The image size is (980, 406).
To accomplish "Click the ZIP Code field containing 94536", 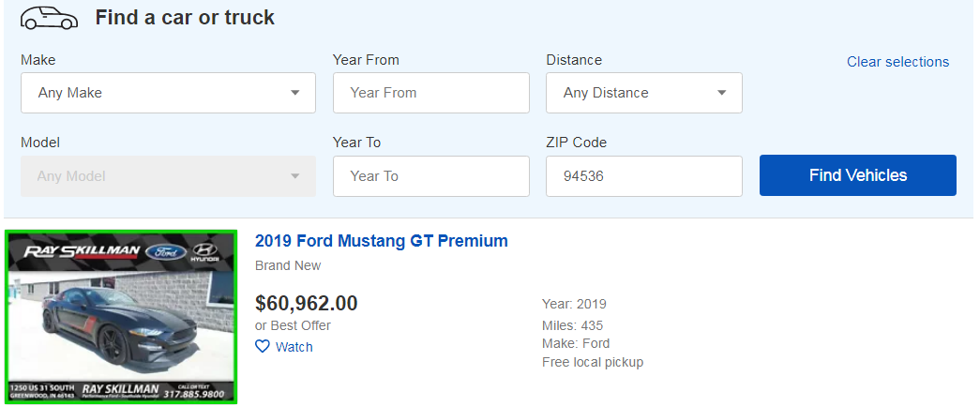I will tap(643, 176).
